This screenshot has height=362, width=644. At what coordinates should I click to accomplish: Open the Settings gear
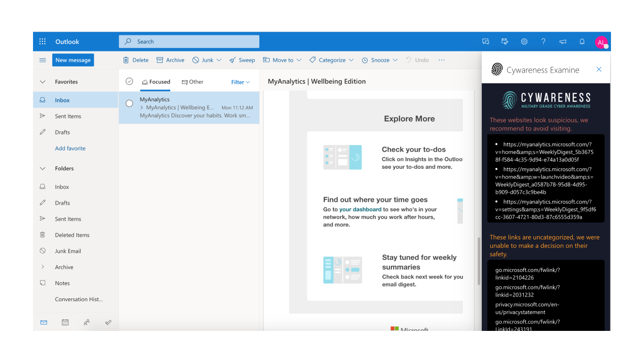(x=524, y=41)
